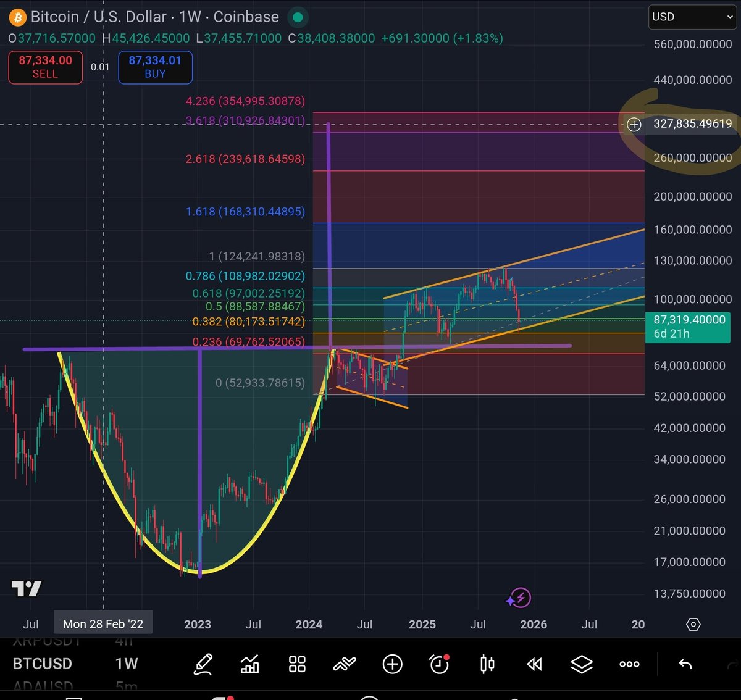This screenshot has height=700, width=741.
Task: Tap the green data status dot
Action: pos(297,17)
